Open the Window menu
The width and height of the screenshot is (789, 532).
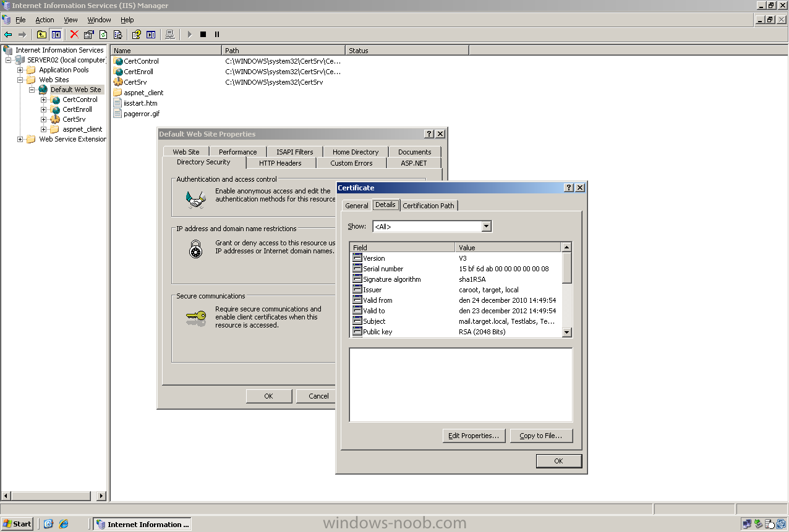click(x=99, y=20)
